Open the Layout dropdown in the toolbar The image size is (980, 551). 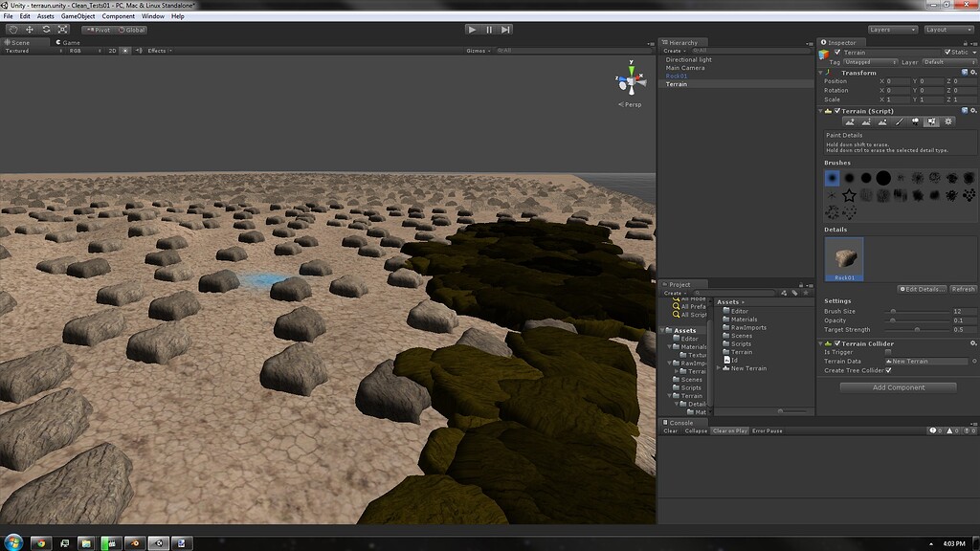[947, 30]
